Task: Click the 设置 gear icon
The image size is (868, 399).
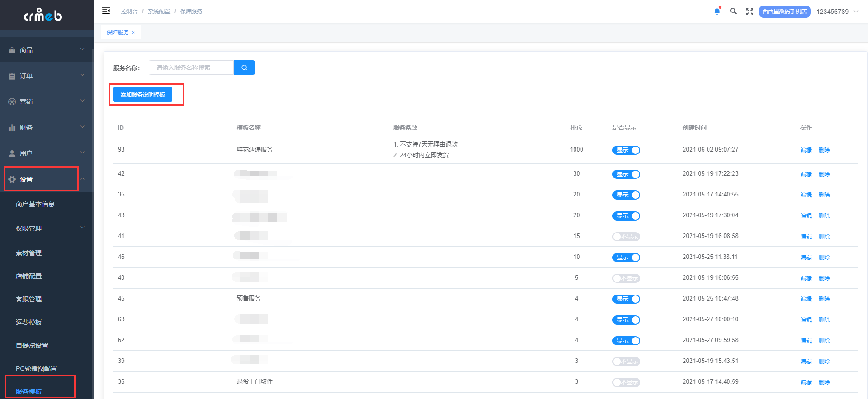Action: pyautogui.click(x=12, y=179)
